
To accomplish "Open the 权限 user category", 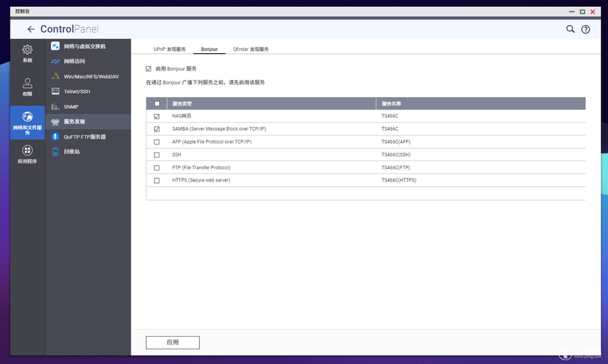I will point(27,87).
